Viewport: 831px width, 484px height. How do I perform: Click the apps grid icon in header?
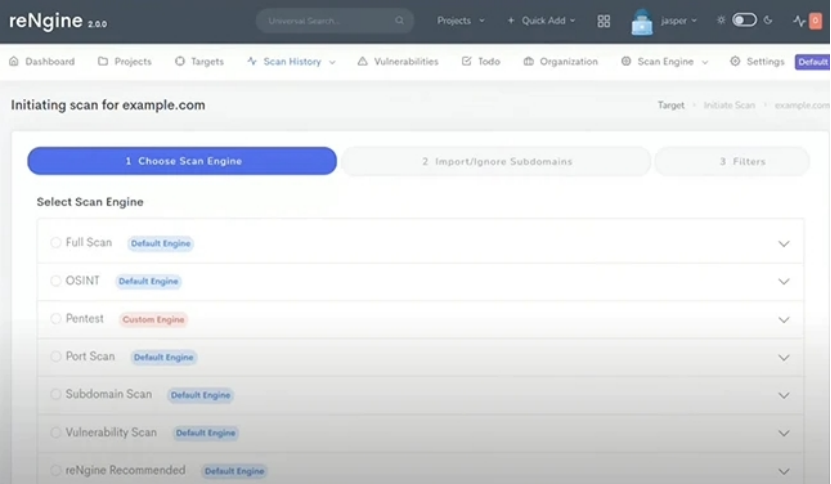604,21
